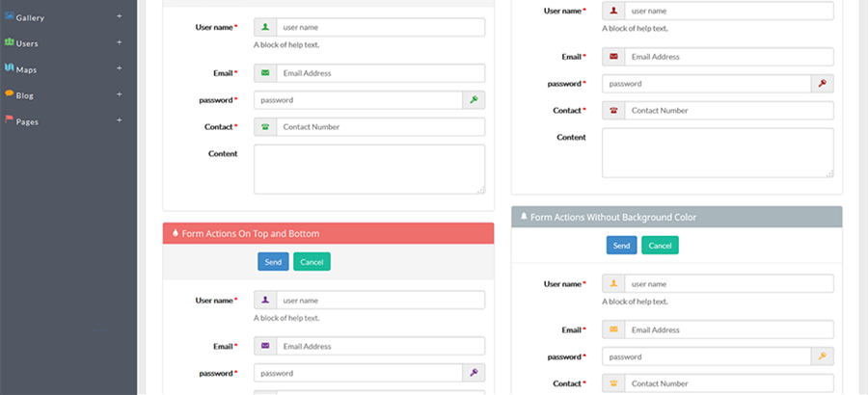Click Send in Form Actions On Top and Bottom

pos(273,262)
